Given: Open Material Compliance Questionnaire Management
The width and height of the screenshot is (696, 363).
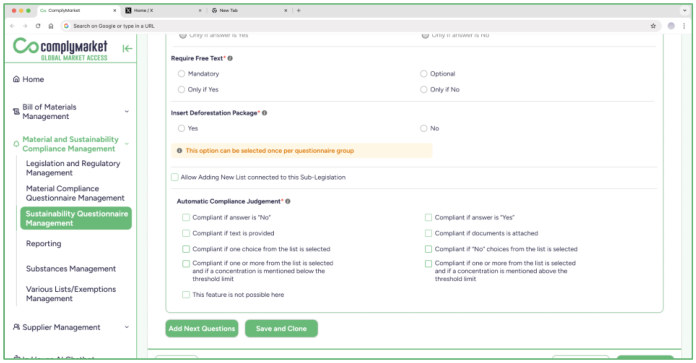Looking at the screenshot, I should pyautogui.click(x=75, y=193).
